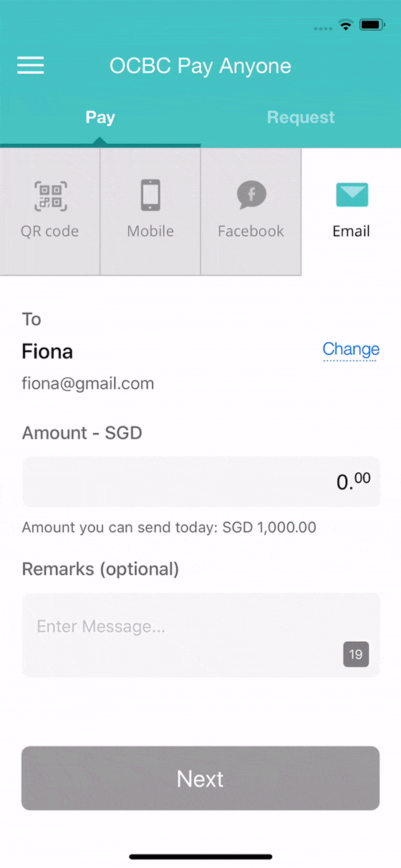Click the signal strength dots
The width and height of the screenshot is (401, 868).
[x=323, y=29]
